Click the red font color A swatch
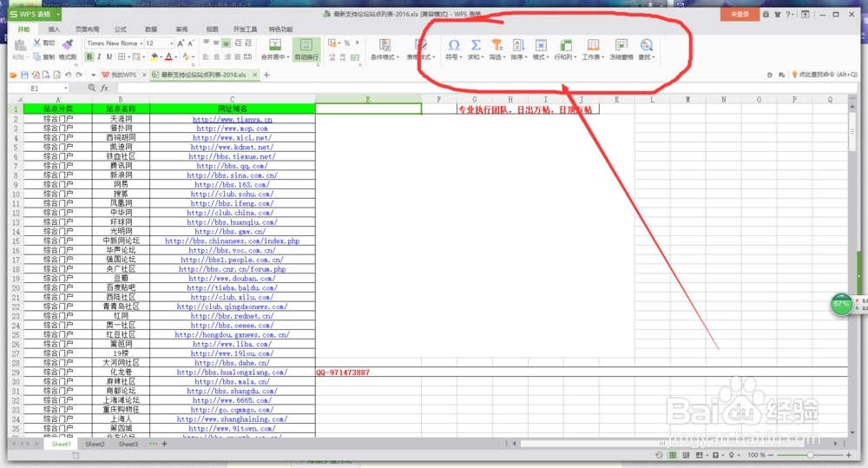This screenshot has width=868, height=468. [169, 56]
